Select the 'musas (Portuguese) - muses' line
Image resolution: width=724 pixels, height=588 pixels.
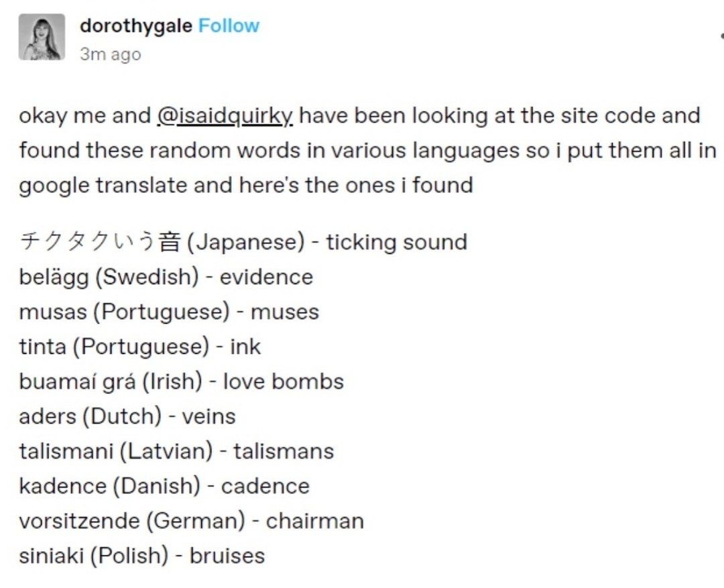(168, 312)
